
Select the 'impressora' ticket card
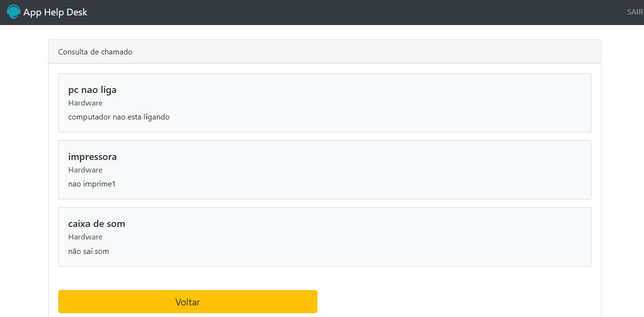point(324,170)
